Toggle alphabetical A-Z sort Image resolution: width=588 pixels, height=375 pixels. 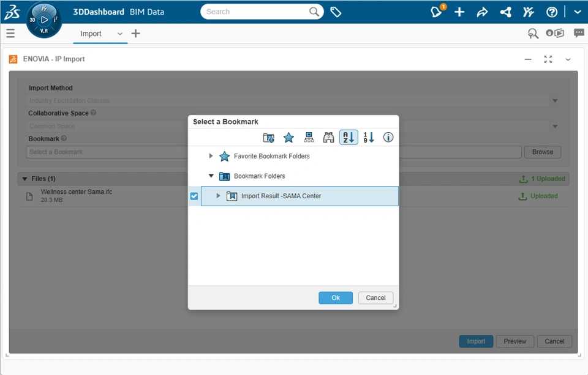click(x=349, y=138)
